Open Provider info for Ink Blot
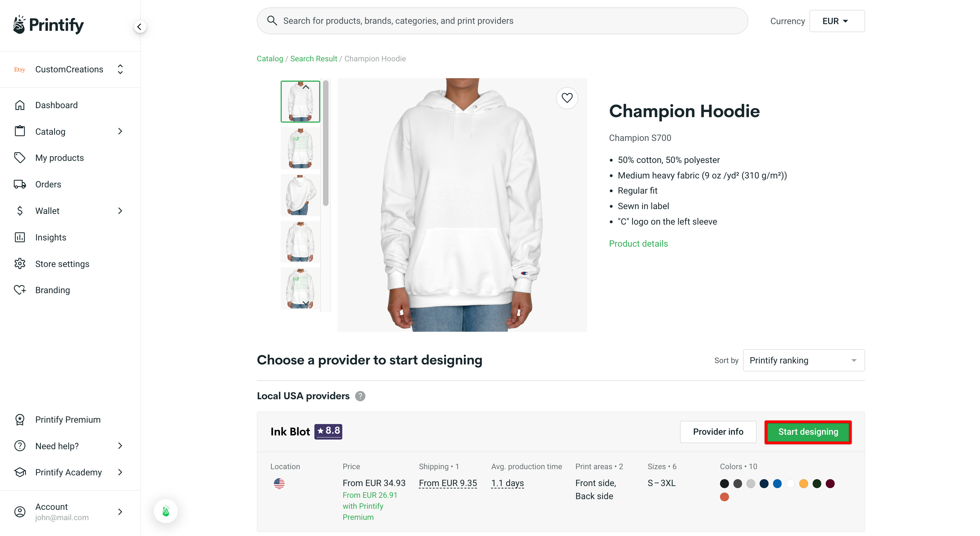This screenshot has width=980, height=536. pos(718,432)
